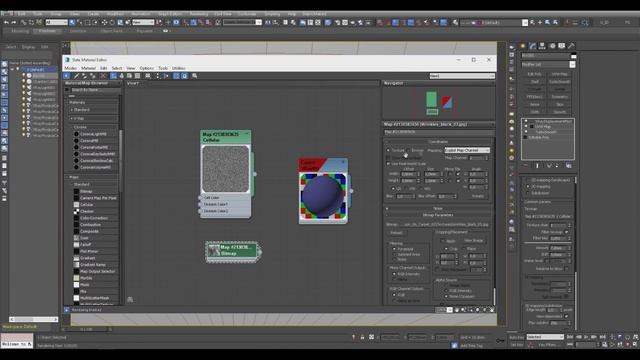Toggle Use Real-World Scale checkbox
Viewport: 640px width, 360px height.
click(x=388, y=164)
